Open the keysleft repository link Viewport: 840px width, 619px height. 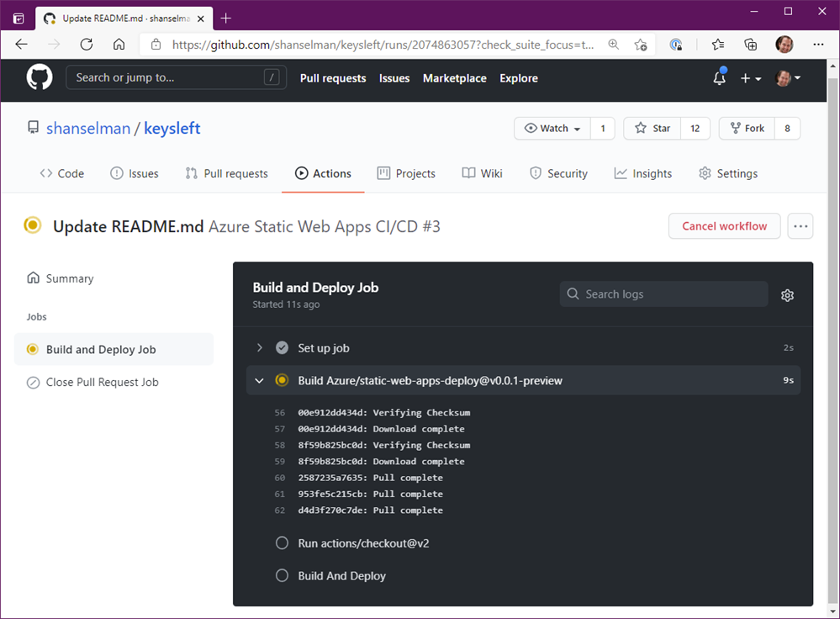tap(172, 129)
